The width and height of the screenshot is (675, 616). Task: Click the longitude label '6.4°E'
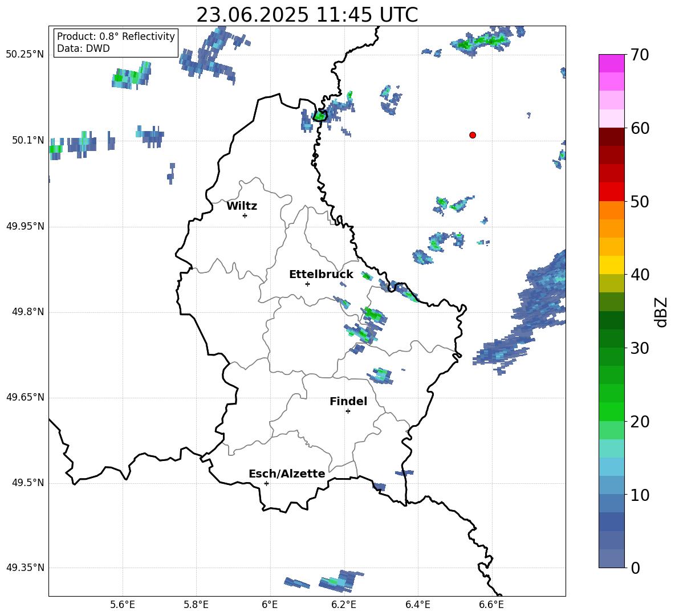(417, 605)
